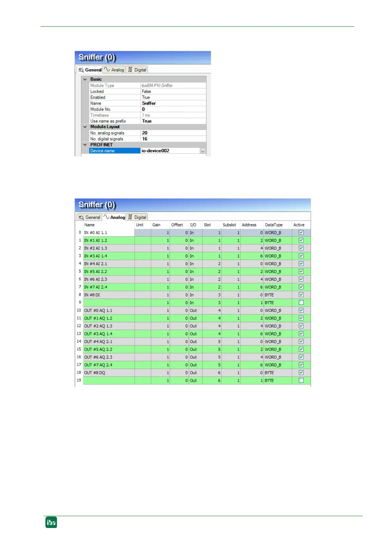Select the Enabled value True

tap(173, 97)
